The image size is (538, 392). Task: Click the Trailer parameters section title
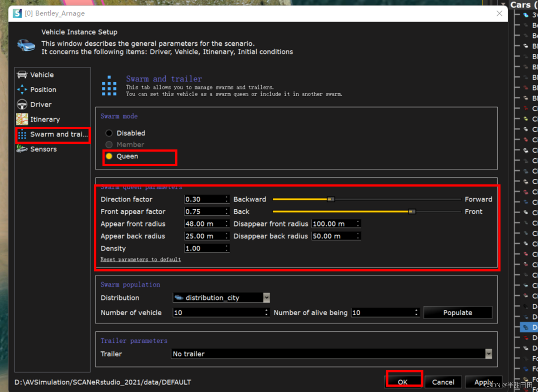pyautogui.click(x=134, y=341)
